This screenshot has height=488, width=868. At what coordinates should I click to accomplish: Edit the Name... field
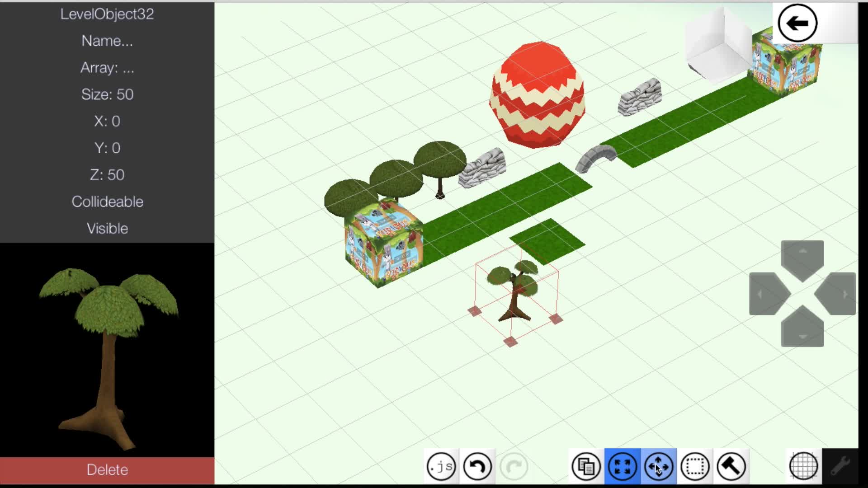[107, 41]
